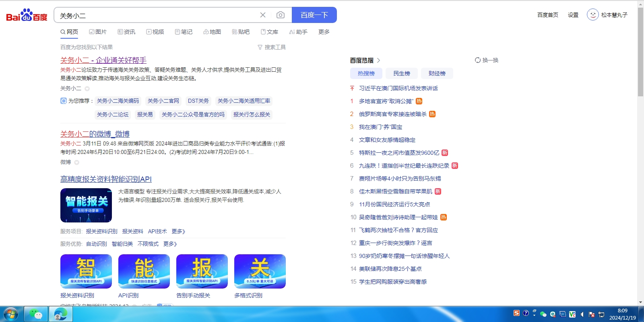The height and width of the screenshot is (322, 644).
Task: Click DST关务 suggestion chip
Action: [x=198, y=101]
